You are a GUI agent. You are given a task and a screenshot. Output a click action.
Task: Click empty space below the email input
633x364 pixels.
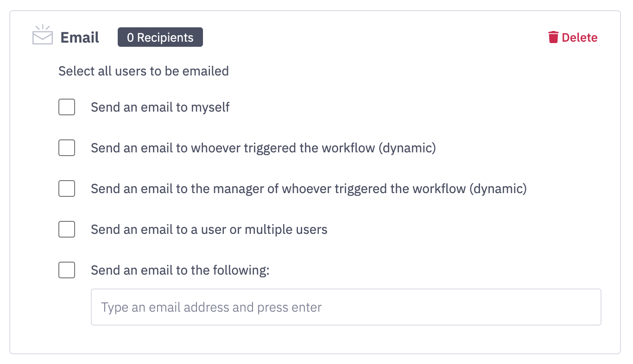315,339
